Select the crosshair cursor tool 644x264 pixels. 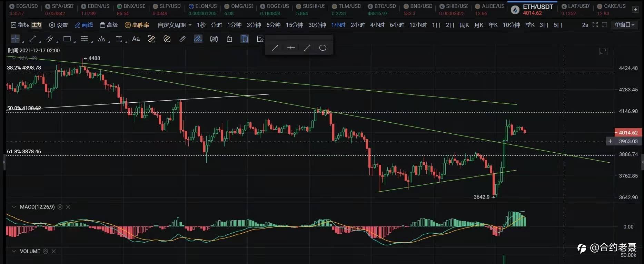[15, 39]
